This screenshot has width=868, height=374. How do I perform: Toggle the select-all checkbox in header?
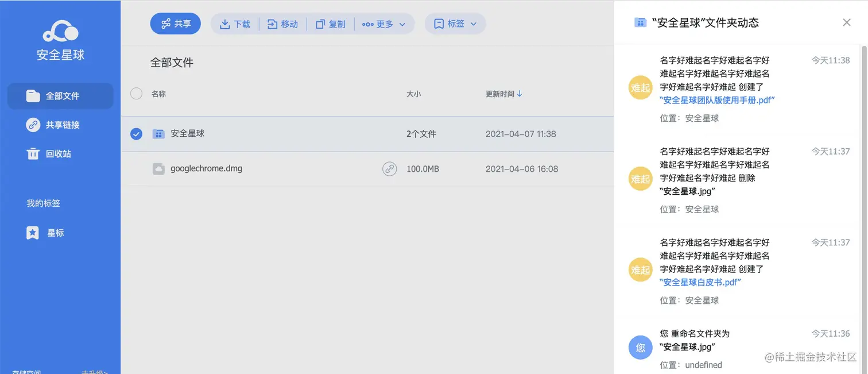(x=136, y=94)
